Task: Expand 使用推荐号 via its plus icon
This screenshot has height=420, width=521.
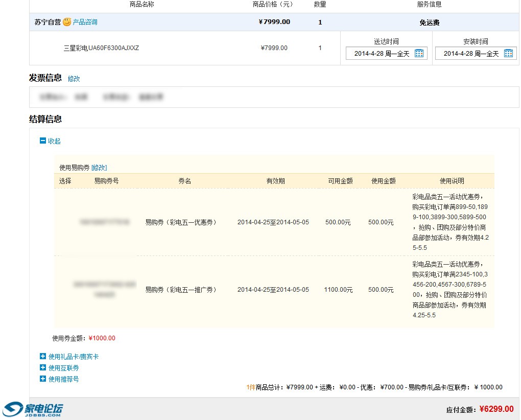Action: pos(43,379)
